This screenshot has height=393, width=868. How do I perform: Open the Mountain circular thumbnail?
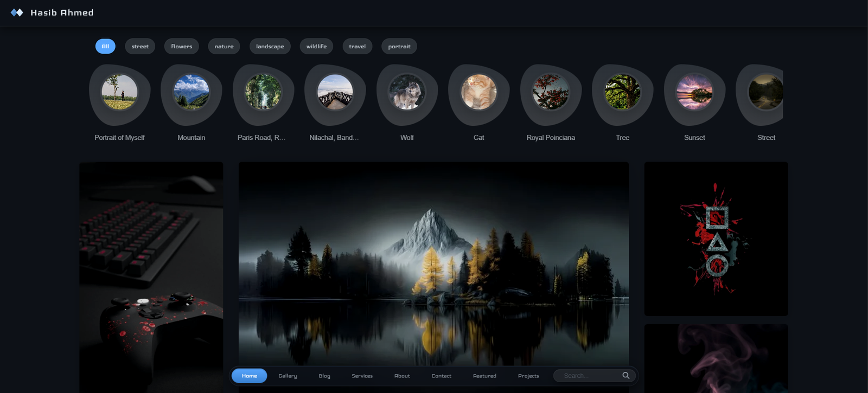[x=191, y=93]
